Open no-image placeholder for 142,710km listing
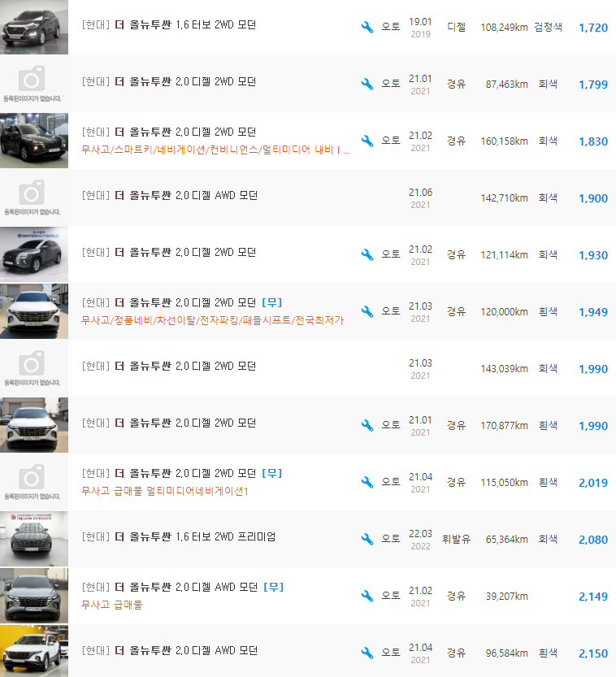Viewport: 616px width, 677px height. (x=34, y=197)
